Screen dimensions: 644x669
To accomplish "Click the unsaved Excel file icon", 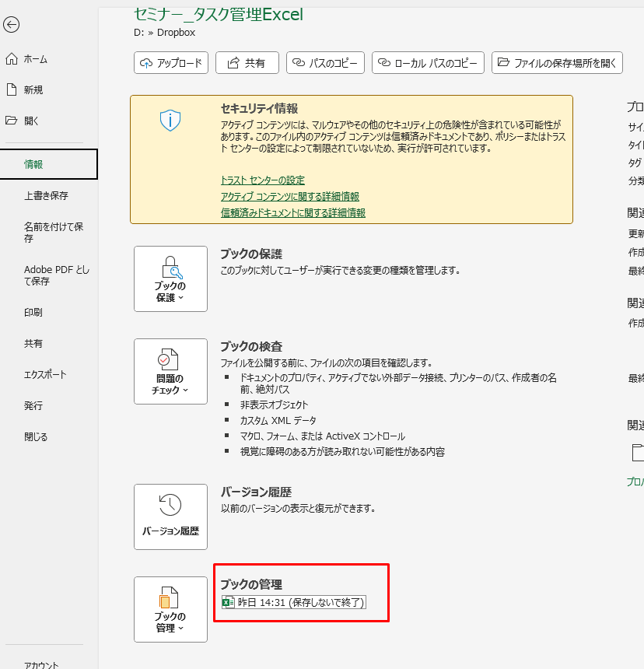I will (228, 602).
